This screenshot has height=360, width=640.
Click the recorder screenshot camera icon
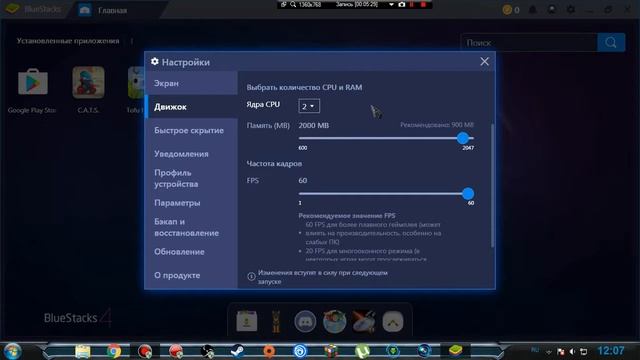click(402, 4)
